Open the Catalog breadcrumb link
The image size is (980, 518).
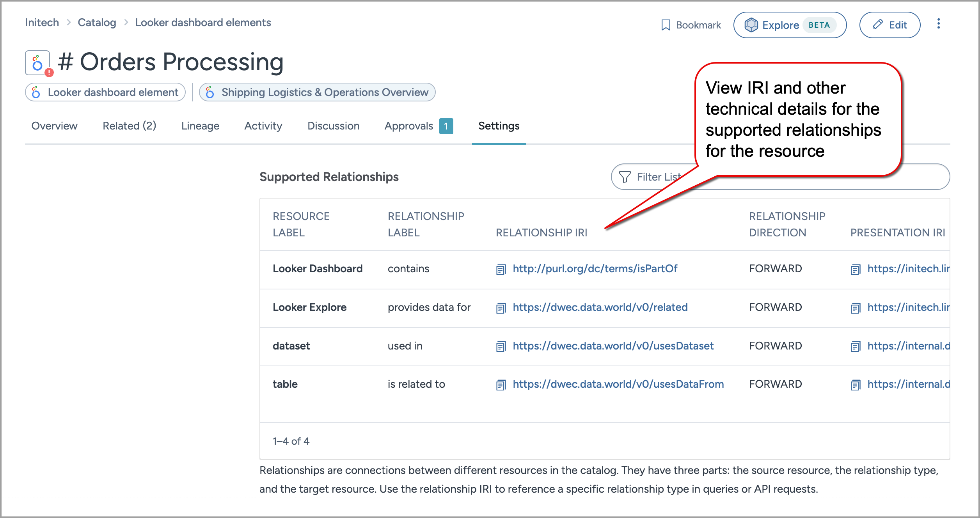point(97,23)
